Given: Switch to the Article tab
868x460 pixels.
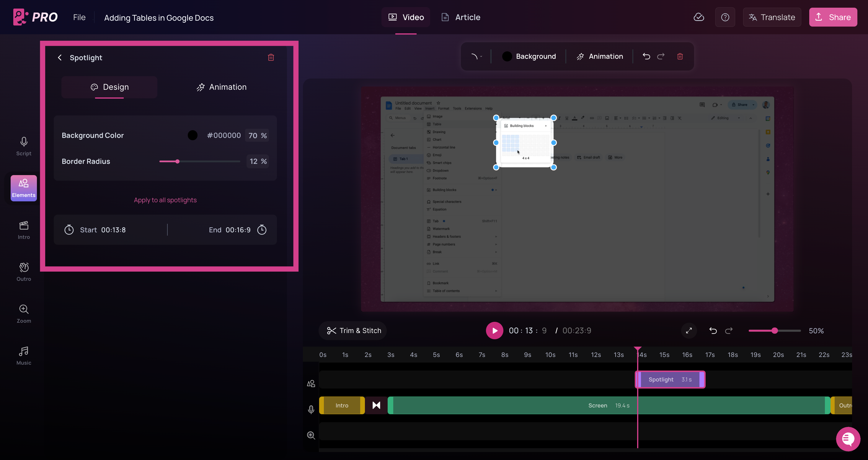Looking at the screenshot, I should pos(461,17).
